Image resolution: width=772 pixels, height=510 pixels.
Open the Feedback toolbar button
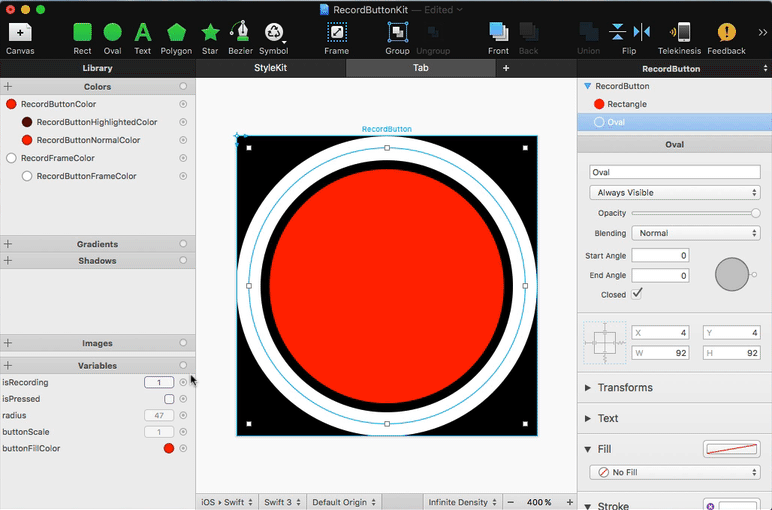726,38
